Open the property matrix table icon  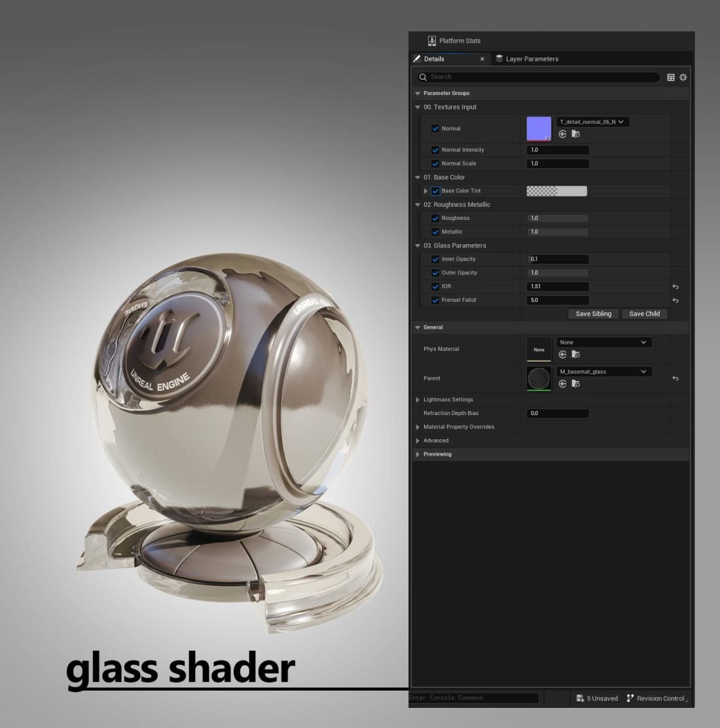point(671,77)
